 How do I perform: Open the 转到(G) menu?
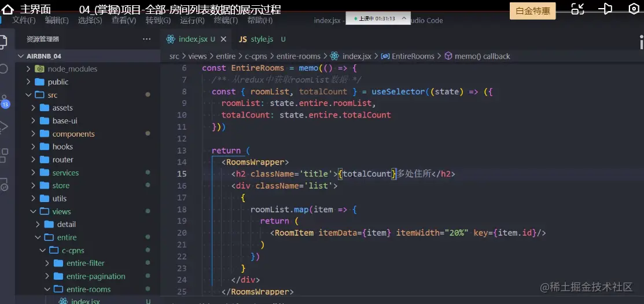158,20
